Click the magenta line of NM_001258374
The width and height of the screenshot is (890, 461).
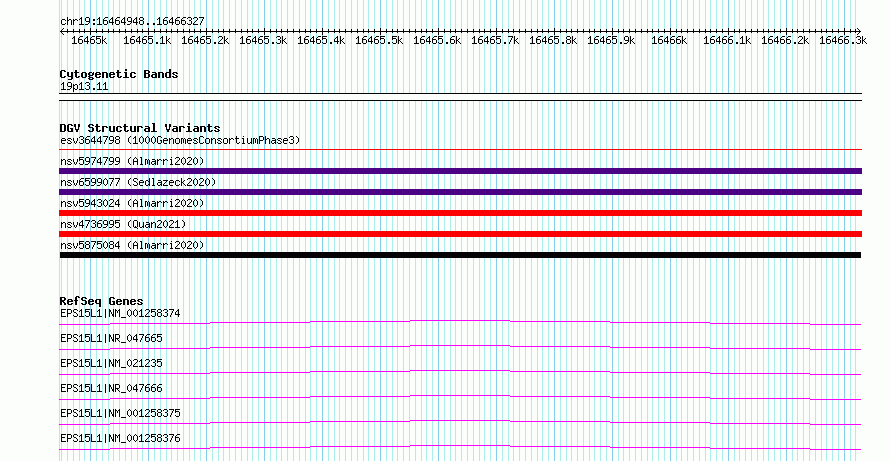460,322
